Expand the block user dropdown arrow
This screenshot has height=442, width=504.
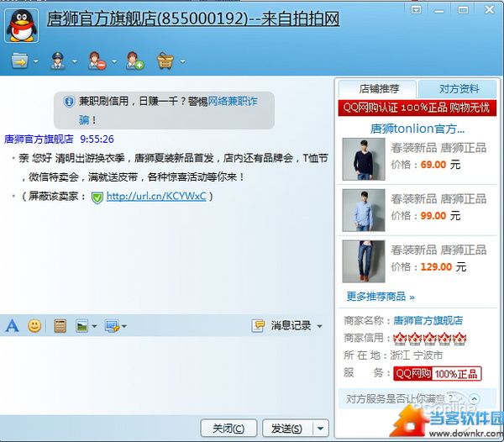(114, 61)
